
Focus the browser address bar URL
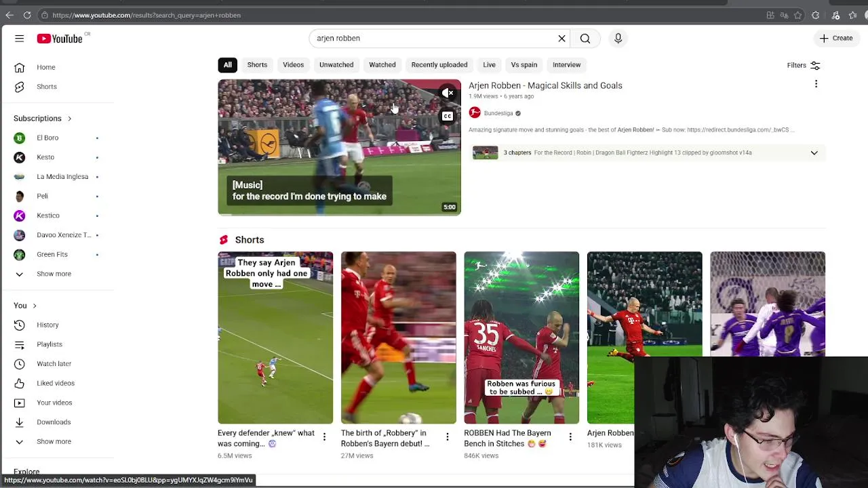point(146,15)
